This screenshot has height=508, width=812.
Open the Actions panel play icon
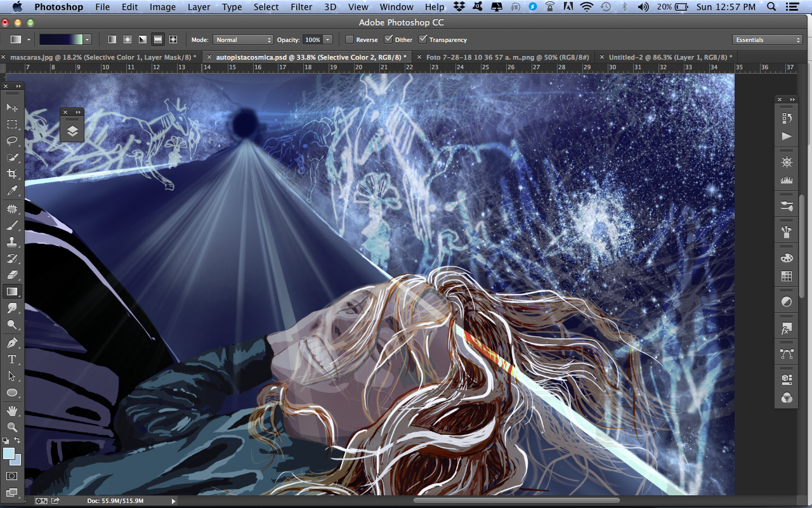pos(787,136)
